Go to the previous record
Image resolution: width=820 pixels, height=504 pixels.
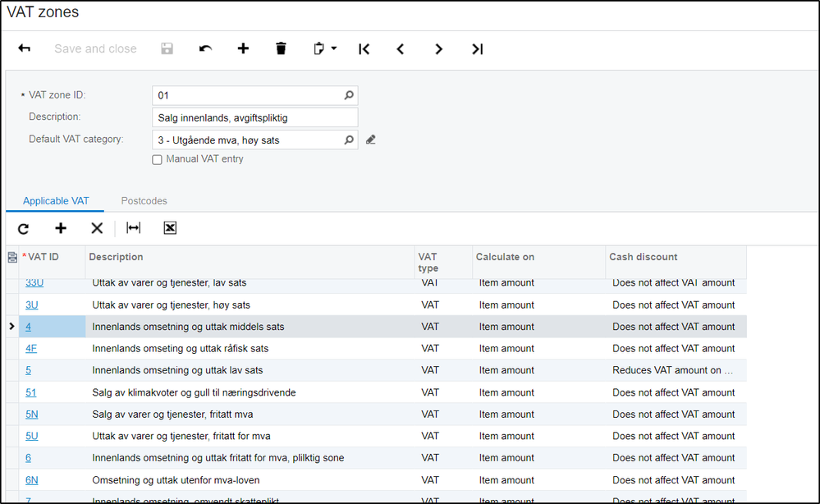401,49
